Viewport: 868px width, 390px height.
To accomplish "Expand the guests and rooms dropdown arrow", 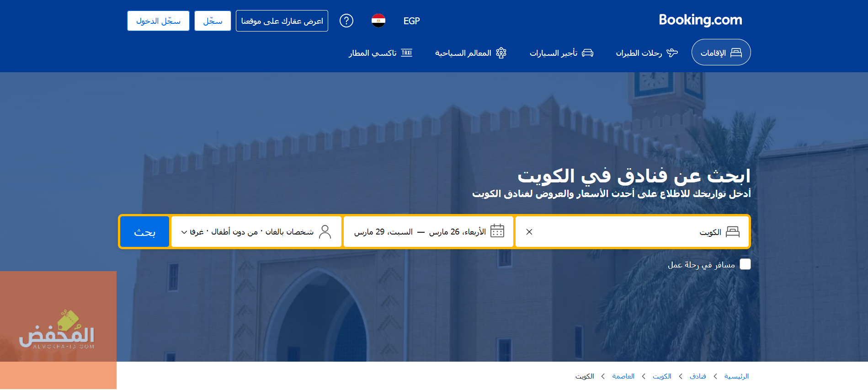I will click(x=184, y=232).
